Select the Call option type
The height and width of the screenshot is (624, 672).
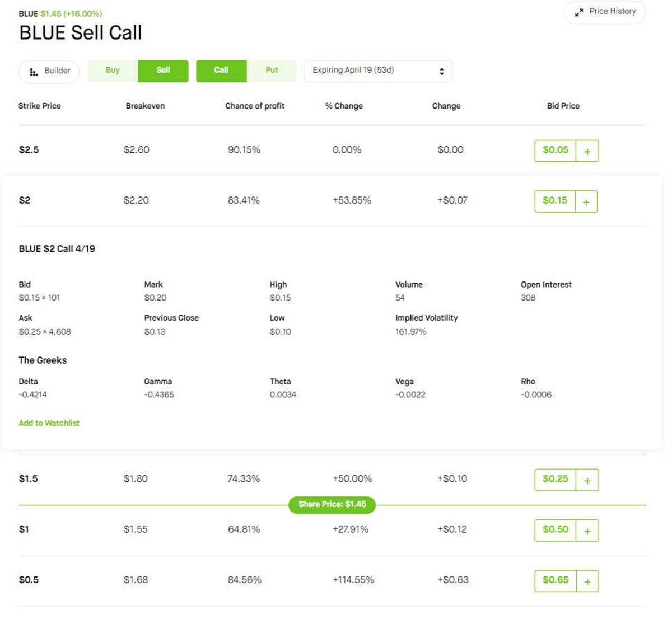point(221,71)
